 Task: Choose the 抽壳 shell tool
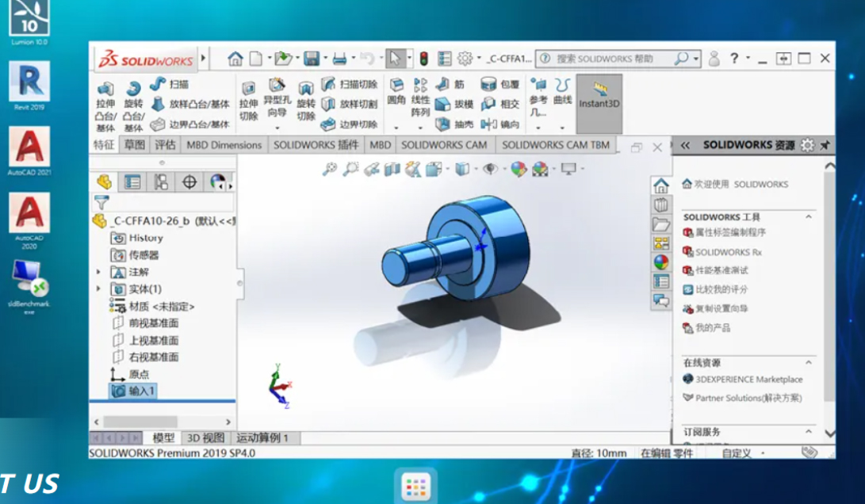coord(454,124)
